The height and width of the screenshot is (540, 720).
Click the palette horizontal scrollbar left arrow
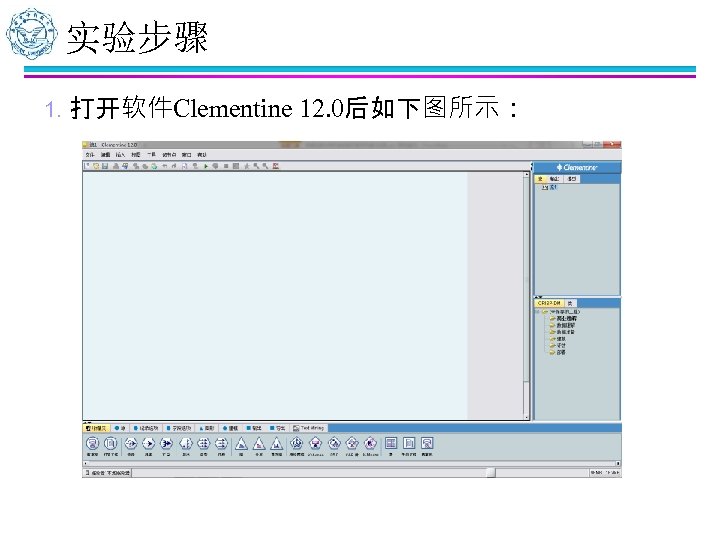click(85, 463)
